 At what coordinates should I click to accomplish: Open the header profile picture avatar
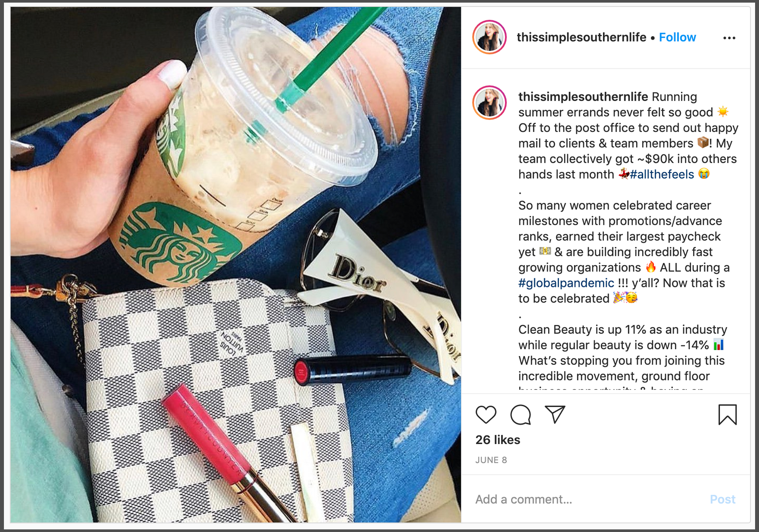(x=489, y=37)
